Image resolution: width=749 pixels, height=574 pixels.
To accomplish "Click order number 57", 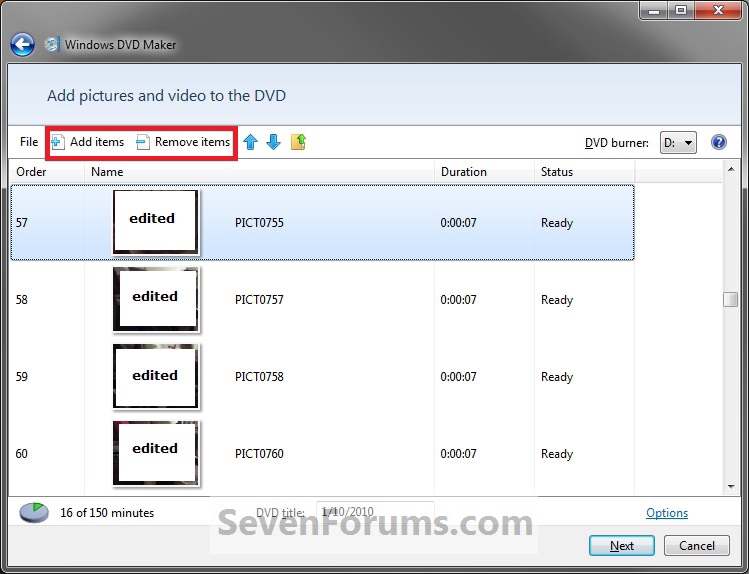I will click(x=21, y=223).
